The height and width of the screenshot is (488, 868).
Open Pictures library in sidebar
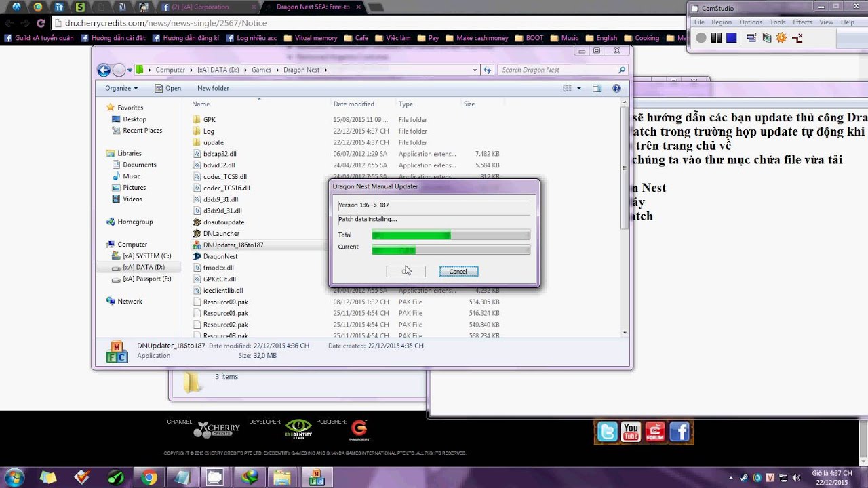point(134,188)
